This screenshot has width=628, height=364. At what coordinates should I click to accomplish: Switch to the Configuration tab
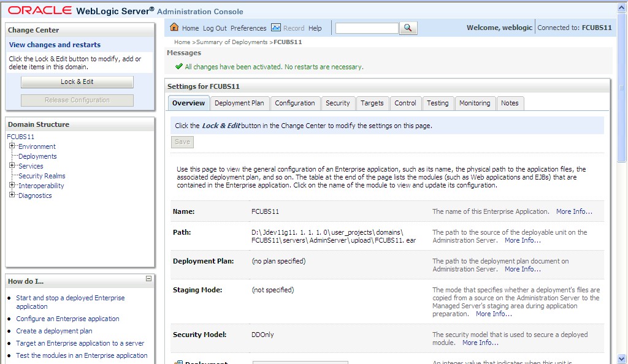(x=295, y=103)
